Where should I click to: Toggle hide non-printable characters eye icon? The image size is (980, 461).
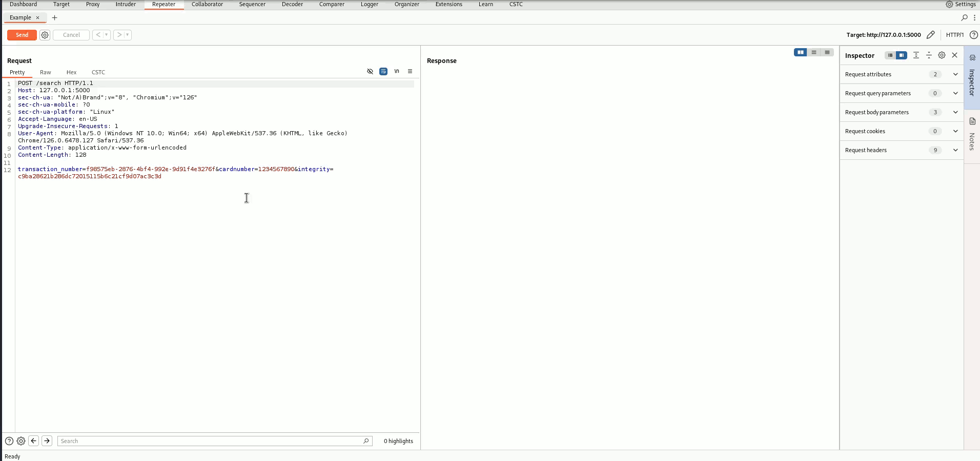tap(370, 71)
